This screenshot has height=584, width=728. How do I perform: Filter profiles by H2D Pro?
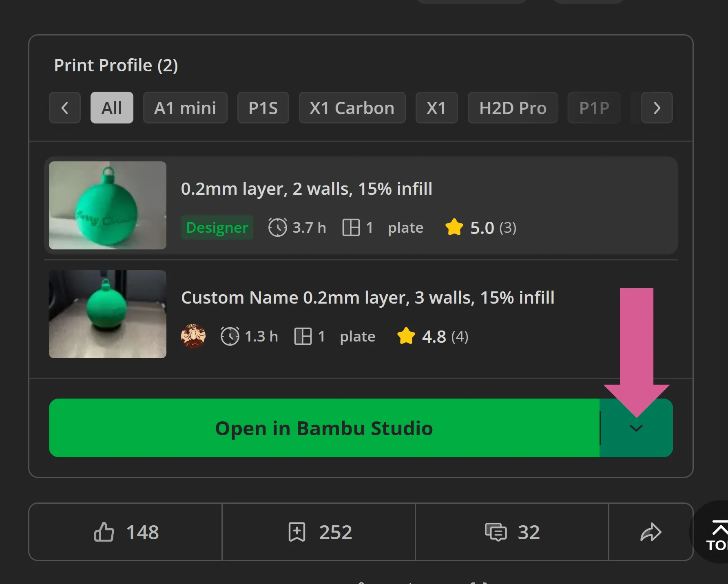(x=513, y=108)
